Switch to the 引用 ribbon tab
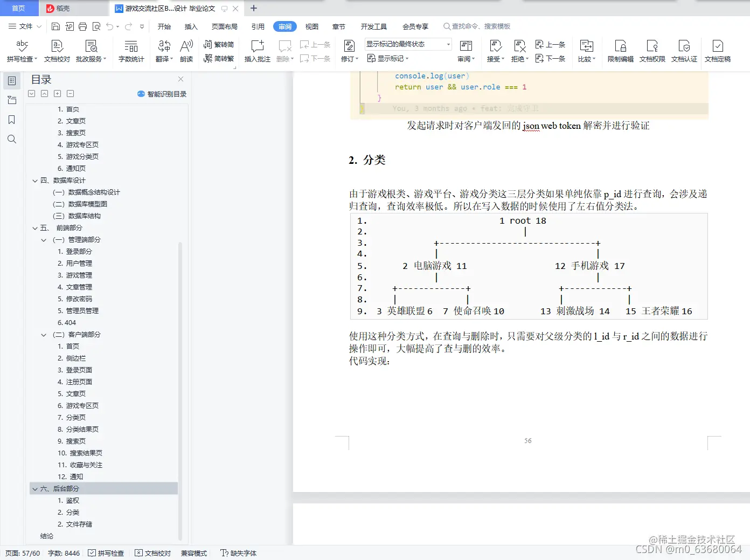The image size is (750, 560). 258,26
